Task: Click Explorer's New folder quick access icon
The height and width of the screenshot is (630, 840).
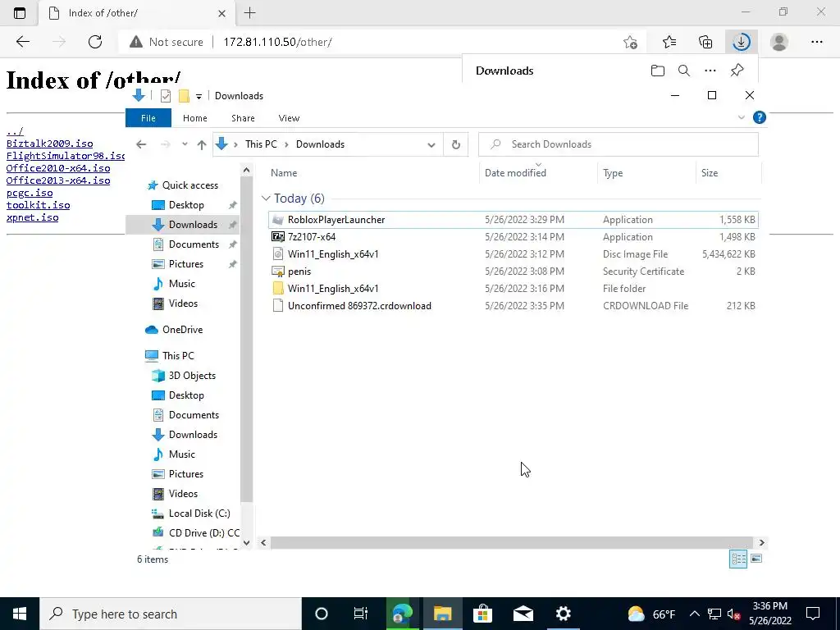Action: tap(184, 96)
